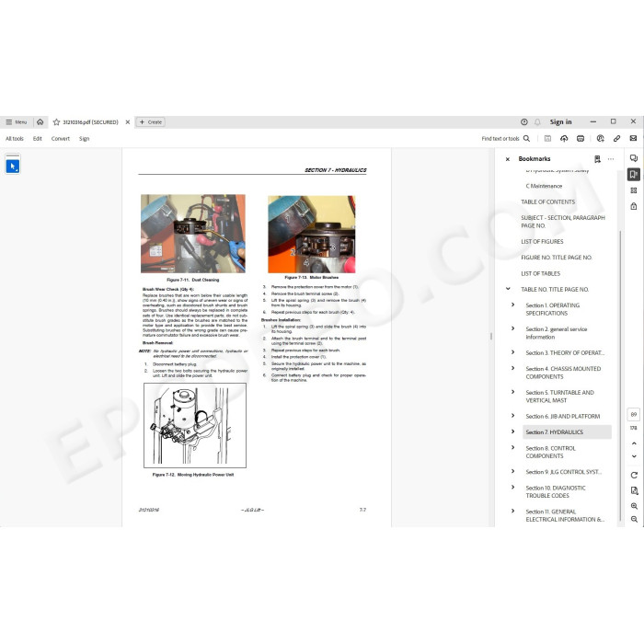Expand Section 10 DIAGNOSTIC TROUBLE CODES chevron

click(x=512, y=488)
